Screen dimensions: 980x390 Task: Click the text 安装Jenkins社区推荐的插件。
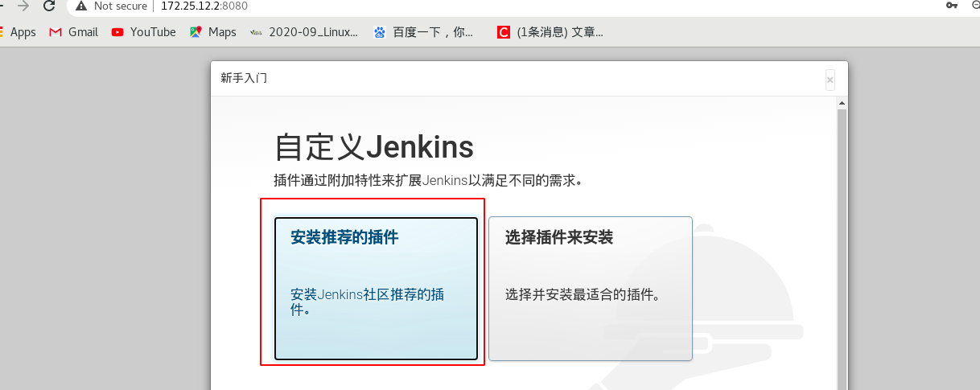[x=368, y=302]
